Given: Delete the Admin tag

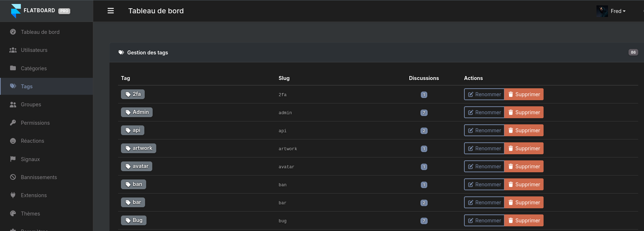Looking at the screenshot, I should pyautogui.click(x=524, y=112).
